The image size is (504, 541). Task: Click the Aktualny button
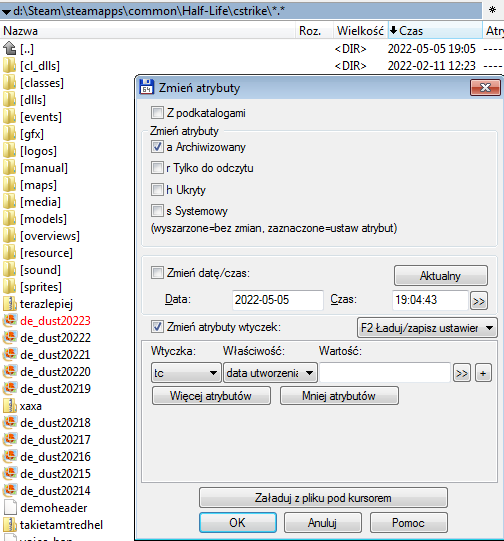pyautogui.click(x=441, y=276)
